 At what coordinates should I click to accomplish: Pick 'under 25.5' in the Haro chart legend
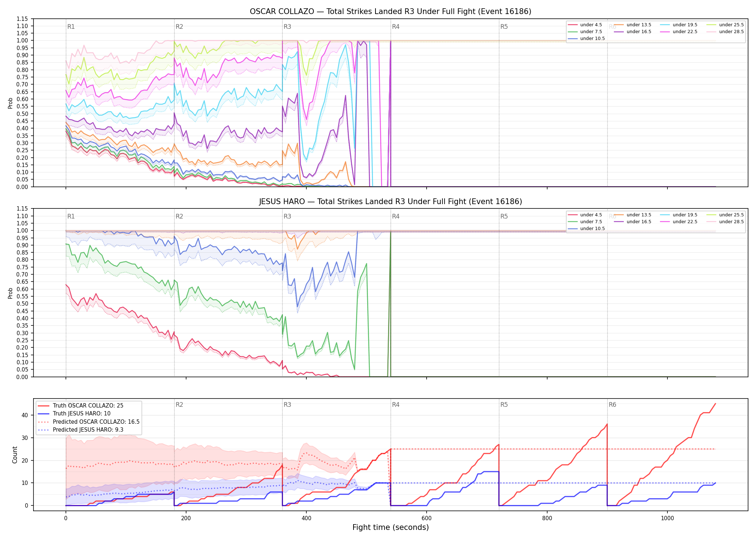click(725, 215)
